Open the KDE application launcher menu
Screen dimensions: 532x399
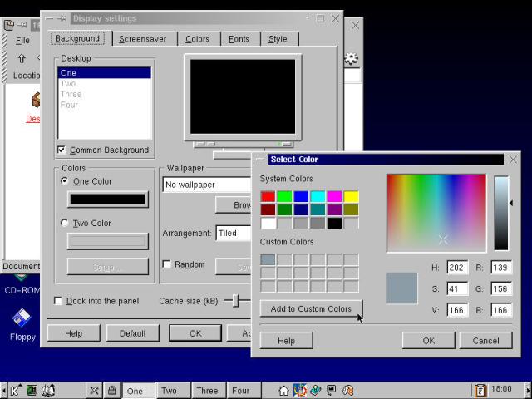pyautogui.click(x=15, y=390)
